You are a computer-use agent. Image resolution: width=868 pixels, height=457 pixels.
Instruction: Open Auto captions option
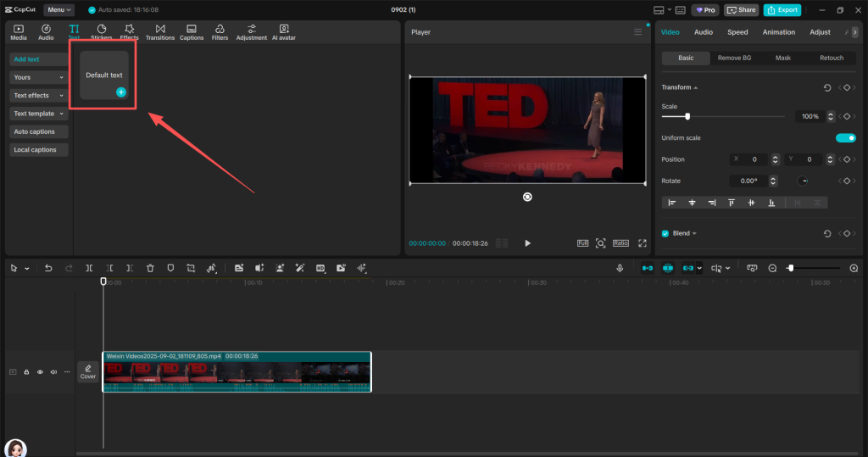[38, 131]
